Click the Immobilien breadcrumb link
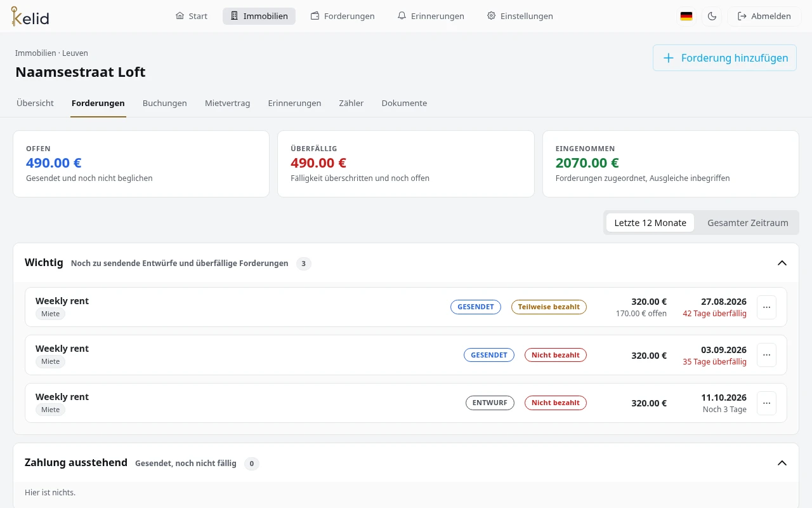This screenshot has height=508, width=812. tap(36, 53)
